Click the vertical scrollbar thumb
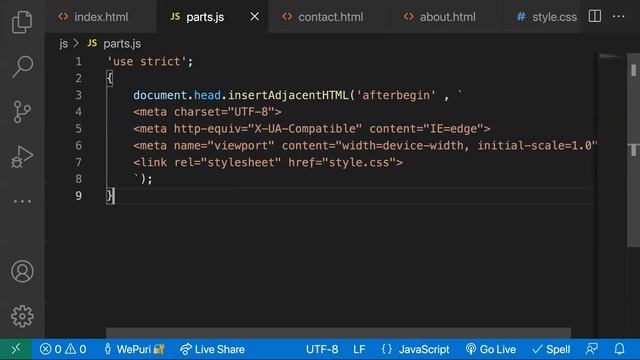Screen dimensions: 640x360 pyautogui.click(x=633, y=150)
